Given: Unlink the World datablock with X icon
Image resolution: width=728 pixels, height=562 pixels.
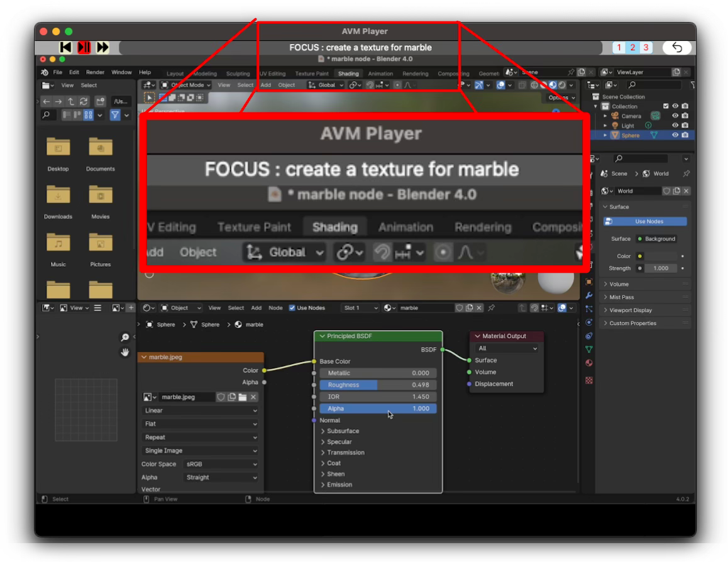Looking at the screenshot, I should coord(687,191).
